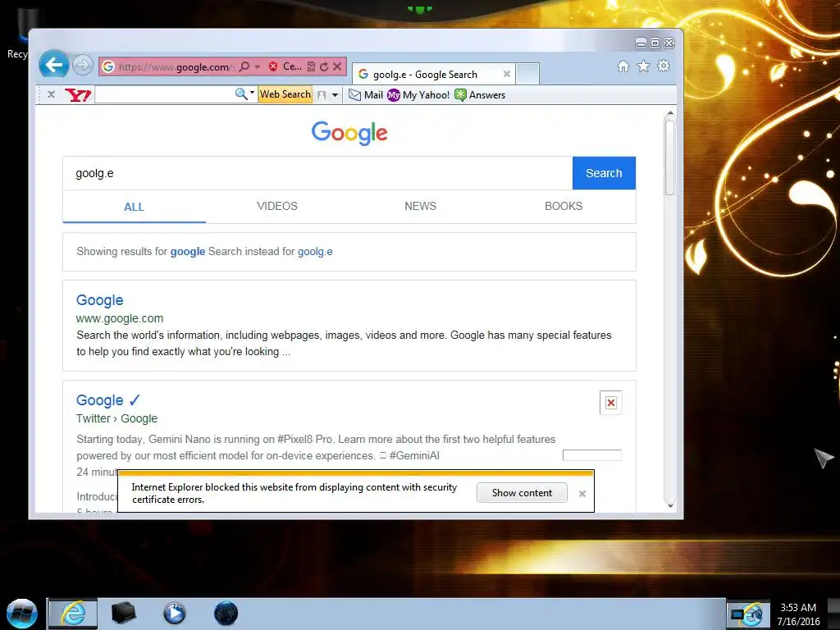Refresh the page with the reload icon
840x630 pixels.
[x=323, y=66]
